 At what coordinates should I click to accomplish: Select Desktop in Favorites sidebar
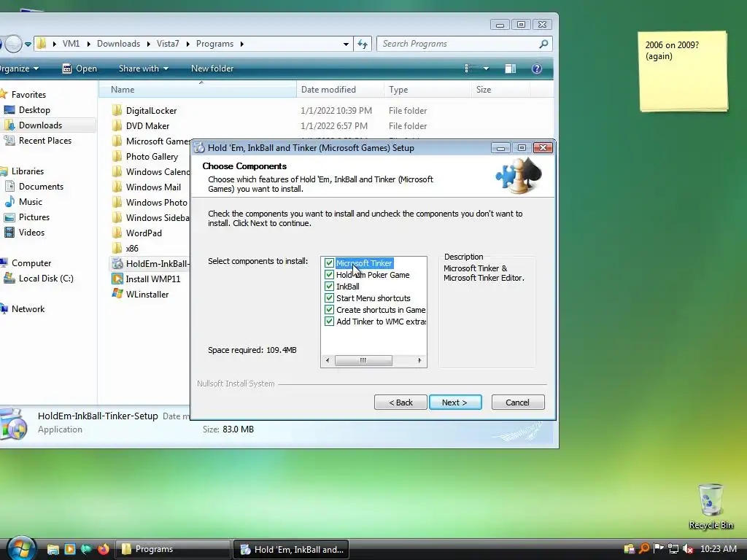[x=34, y=110]
